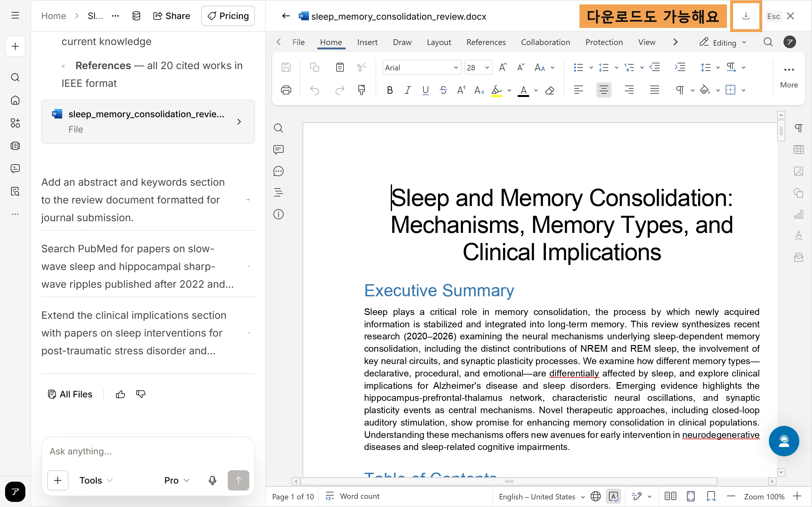Click the Ask anything input field

(x=148, y=451)
